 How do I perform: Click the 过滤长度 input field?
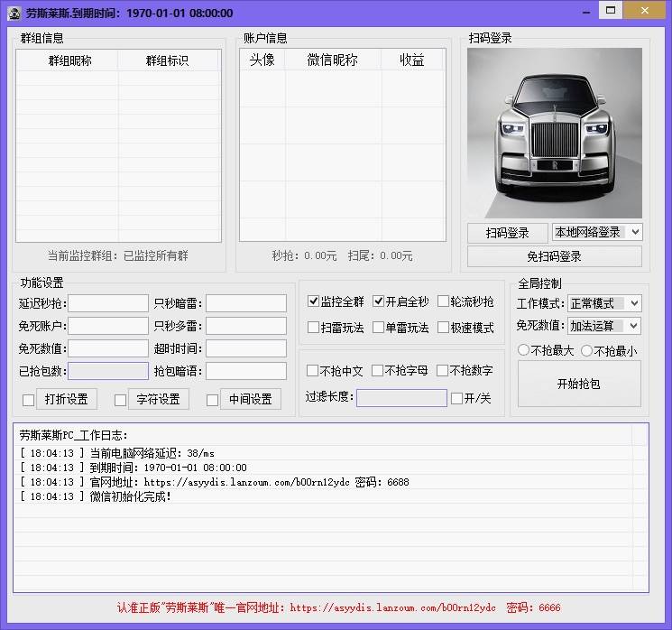[401, 397]
